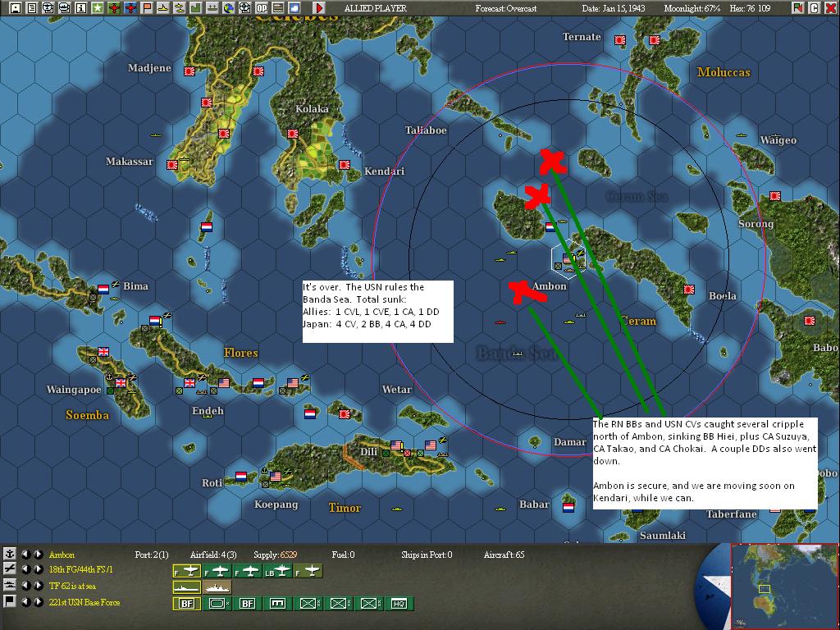Next air group arrow on 18th FG row
840x630 pixels.
pyautogui.click(x=39, y=569)
